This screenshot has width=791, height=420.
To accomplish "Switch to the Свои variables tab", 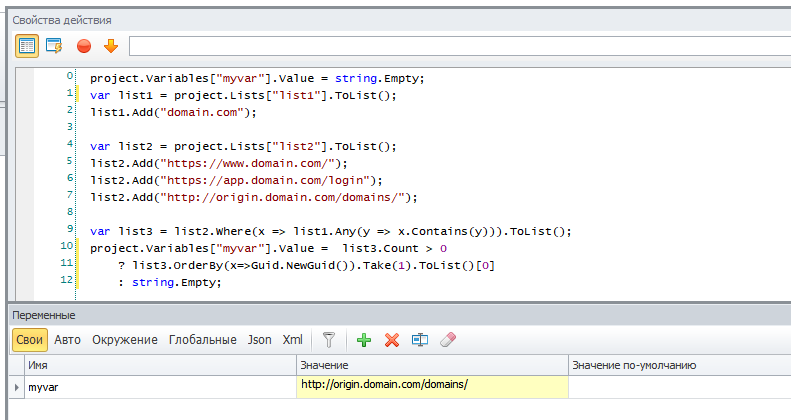I will coord(29,340).
